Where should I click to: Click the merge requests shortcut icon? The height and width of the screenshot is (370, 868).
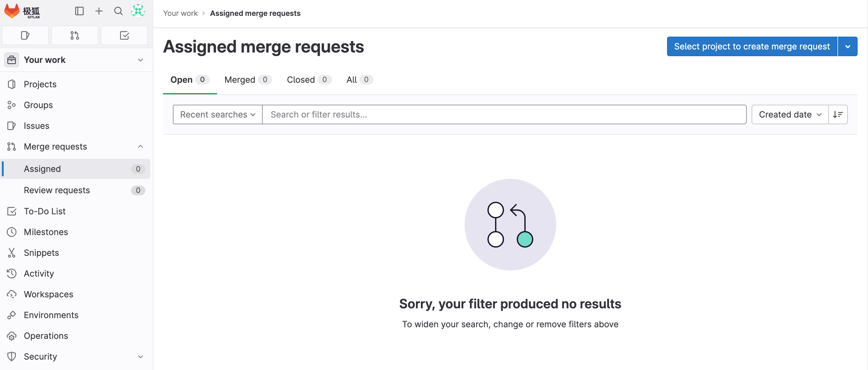(x=75, y=35)
